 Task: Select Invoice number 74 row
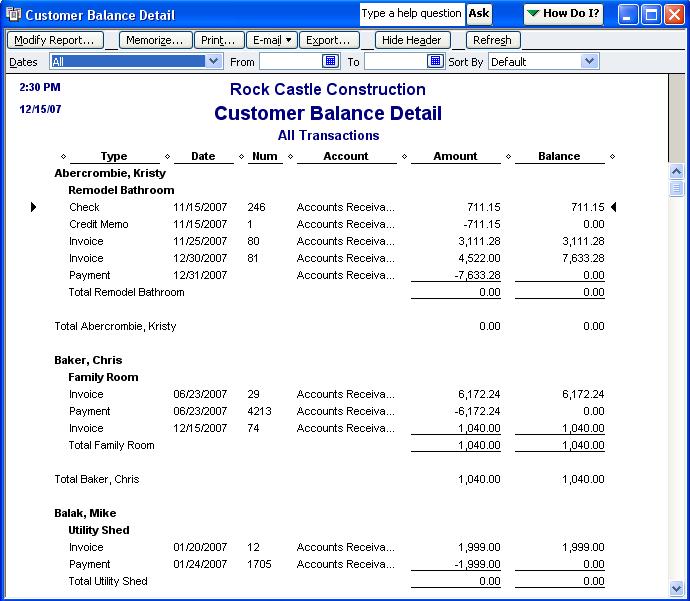click(337, 429)
